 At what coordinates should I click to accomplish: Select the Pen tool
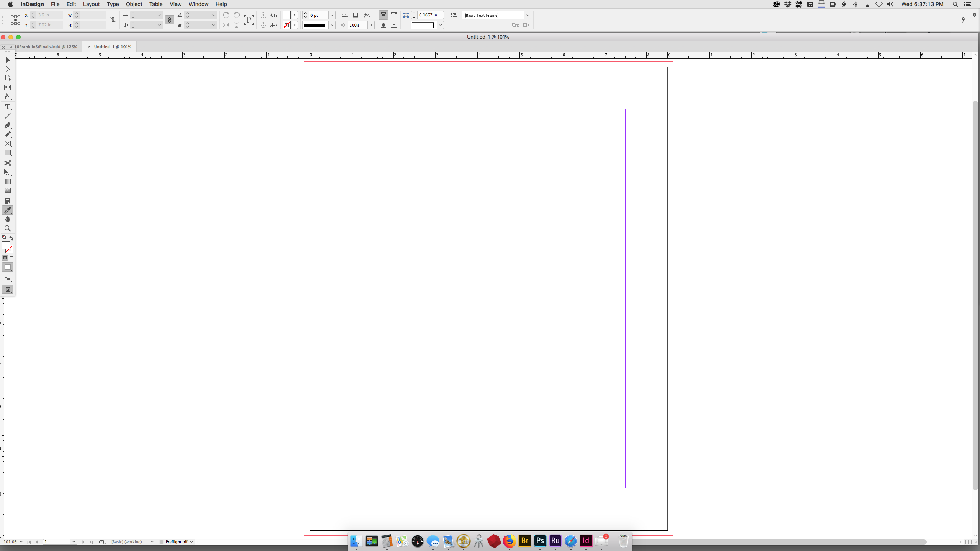click(x=8, y=125)
